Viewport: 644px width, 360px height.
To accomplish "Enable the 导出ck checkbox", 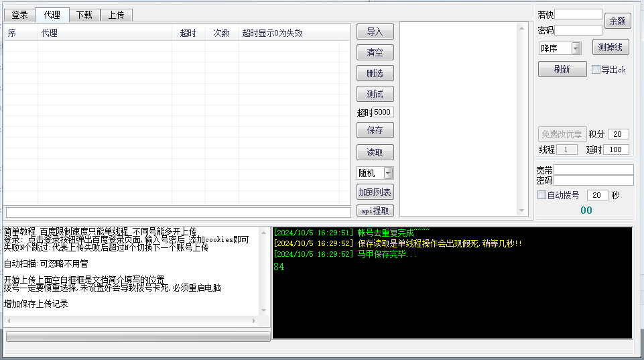I will click(x=596, y=69).
